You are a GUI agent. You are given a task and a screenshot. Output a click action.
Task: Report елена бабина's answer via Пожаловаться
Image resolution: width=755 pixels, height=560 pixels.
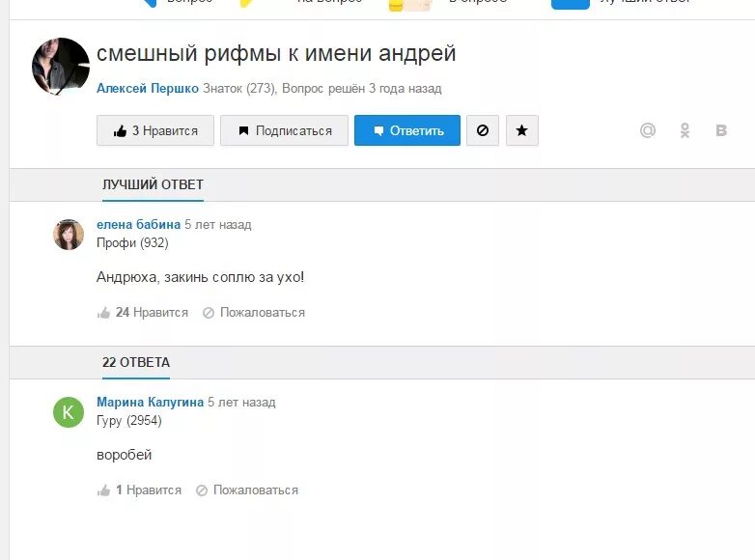coord(254,313)
